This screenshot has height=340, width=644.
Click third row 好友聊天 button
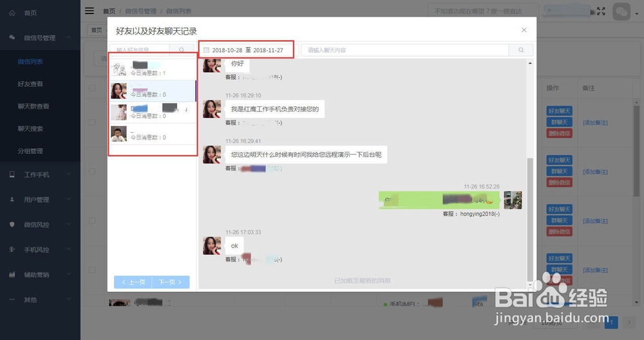pyautogui.click(x=560, y=209)
